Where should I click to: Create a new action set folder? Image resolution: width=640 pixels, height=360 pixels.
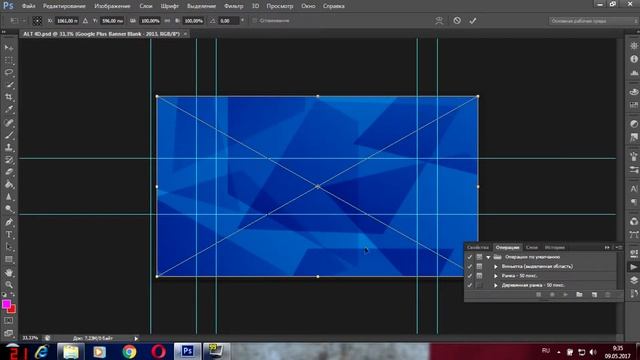579,294
